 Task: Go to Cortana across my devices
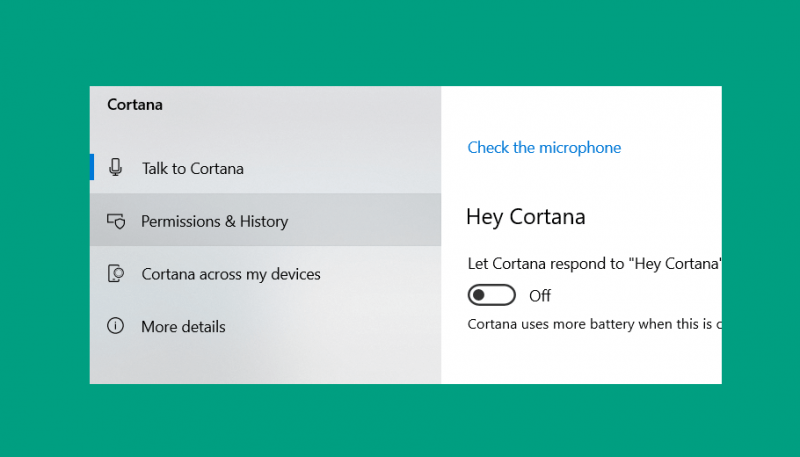(x=265, y=273)
